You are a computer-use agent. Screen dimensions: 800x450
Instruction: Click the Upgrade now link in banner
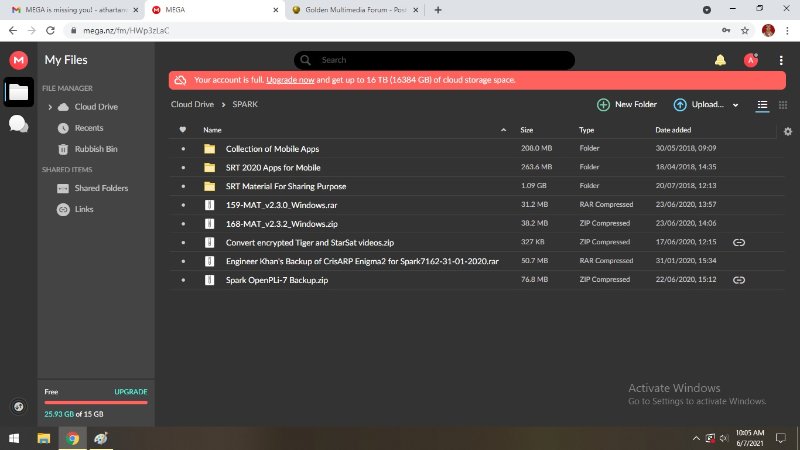coord(290,80)
